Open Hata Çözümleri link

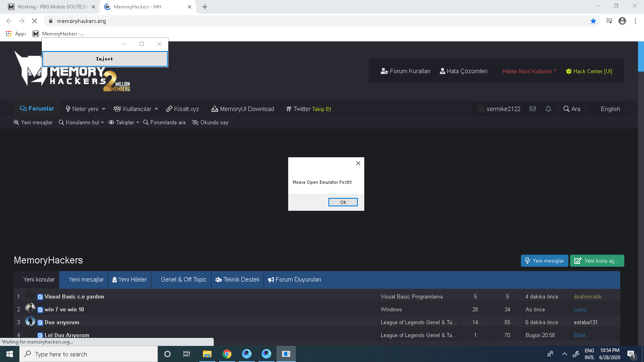click(463, 71)
